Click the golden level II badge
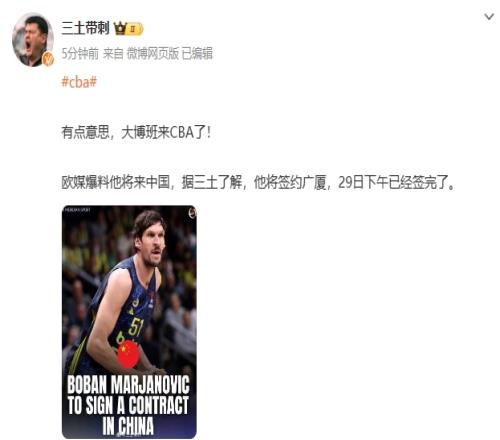 pyautogui.click(x=135, y=29)
